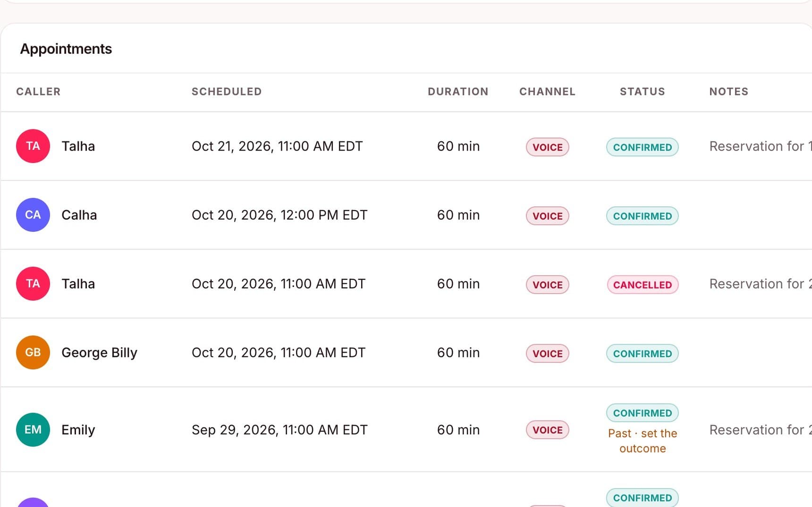The image size is (812, 507).
Task: Click 'Oct 21, 2026, 11:00 AM EDT'
Action: (277, 146)
